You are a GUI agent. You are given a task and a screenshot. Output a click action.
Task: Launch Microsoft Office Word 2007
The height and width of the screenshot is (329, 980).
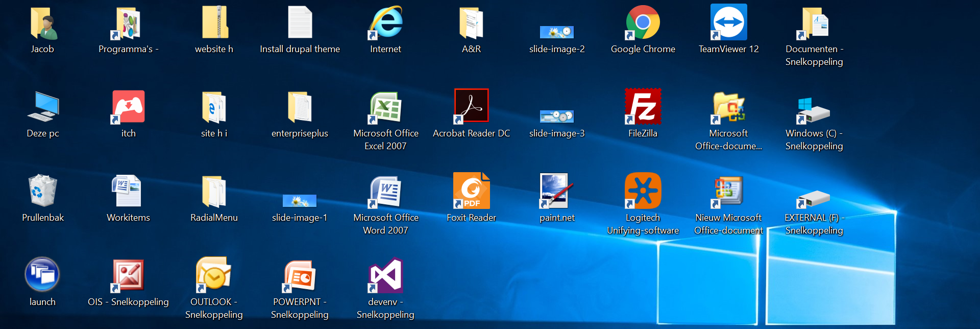(386, 192)
